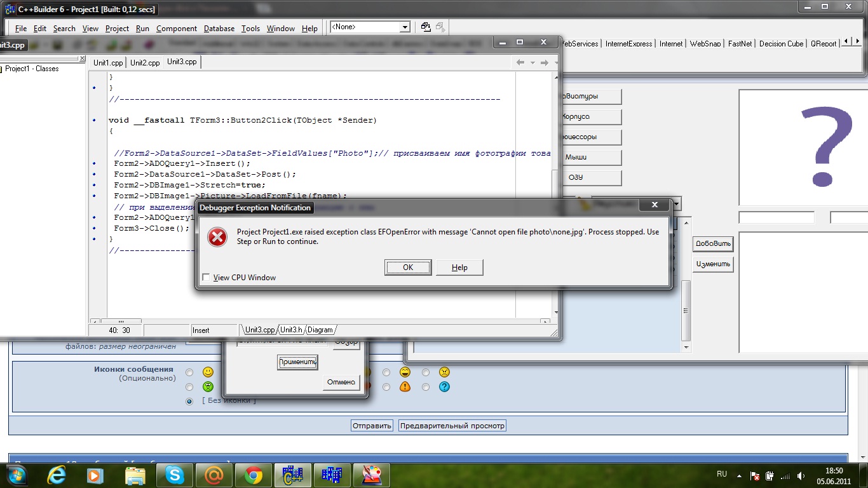Launch Google Chrome from the taskbar
868x488 pixels.
[254, 475]
